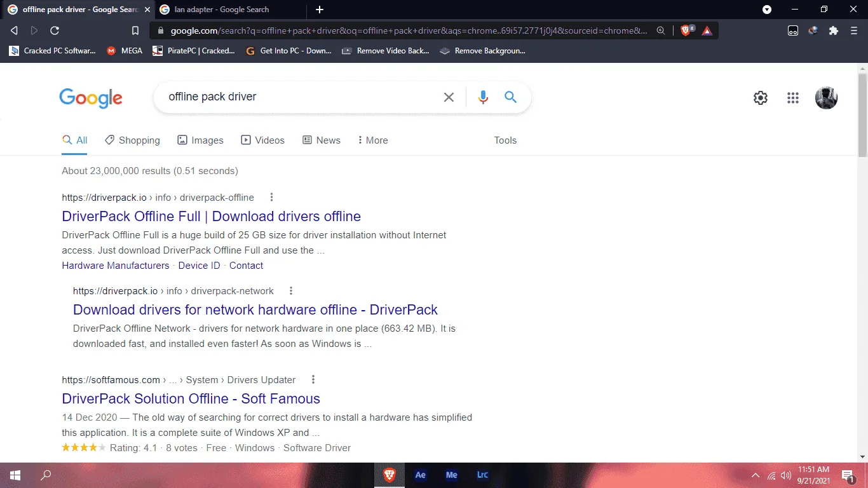Select the News results tab

322,140
